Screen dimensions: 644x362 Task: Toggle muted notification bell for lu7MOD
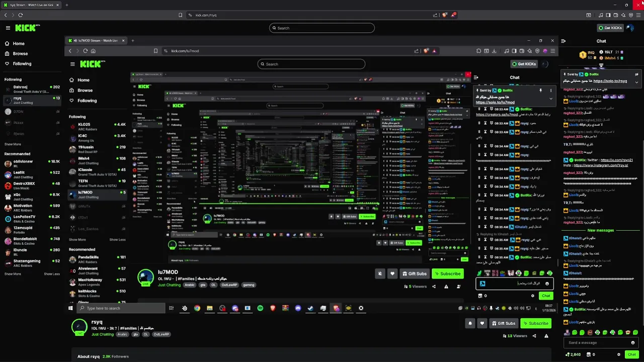point(380,274)
